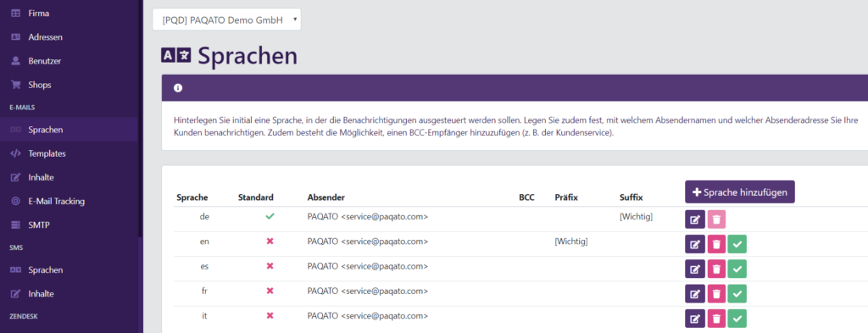The width and height of the screenshot is (868, 333).
Task: Delete the en language entry
Action: [716, 244]
